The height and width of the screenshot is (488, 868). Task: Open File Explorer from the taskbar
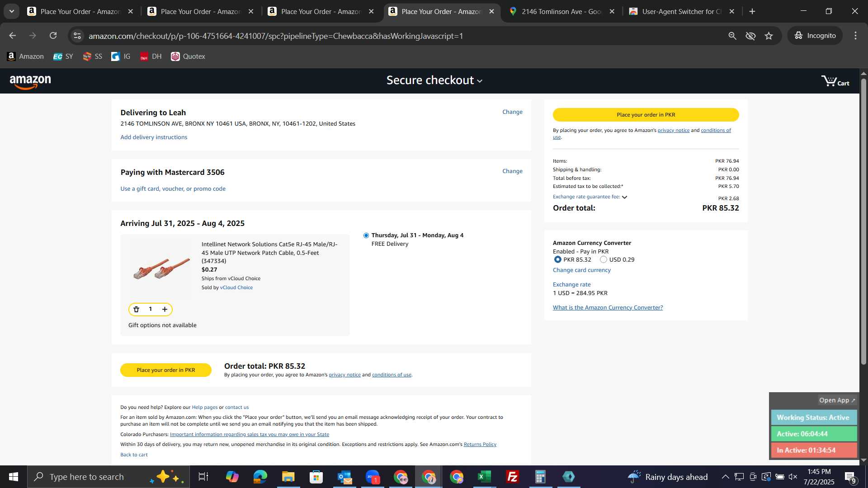click(x=288, y=477)
